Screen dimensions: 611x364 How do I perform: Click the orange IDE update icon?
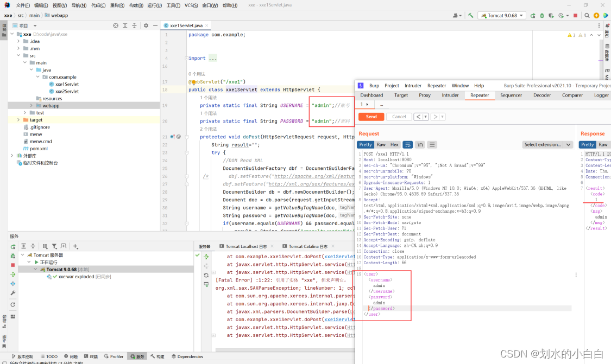(596, 16)
